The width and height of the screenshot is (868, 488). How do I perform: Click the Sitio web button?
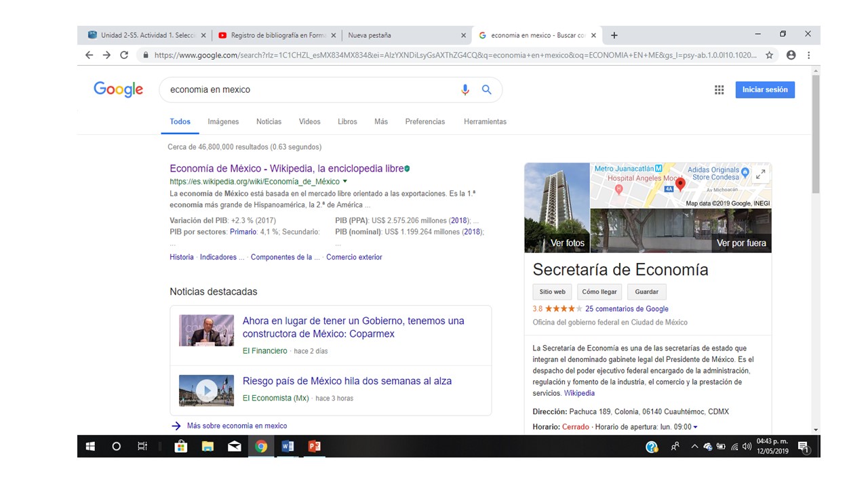pos(552,292)
